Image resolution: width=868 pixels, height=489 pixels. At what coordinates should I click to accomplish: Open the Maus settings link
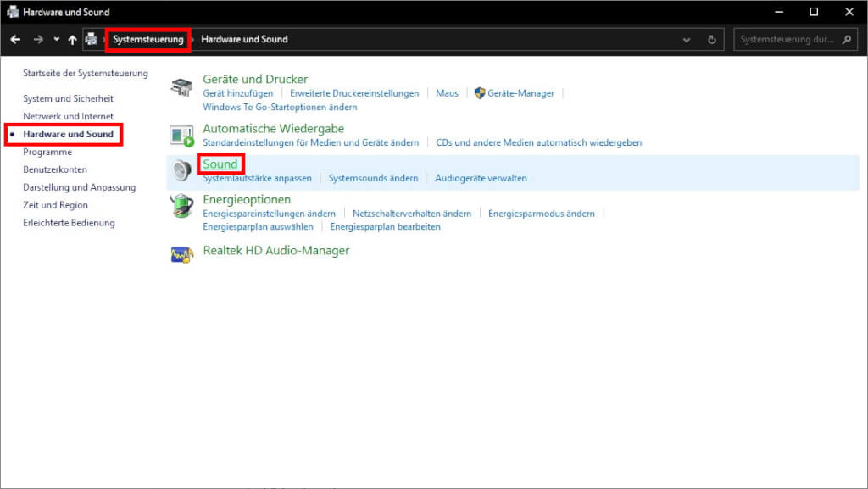[x=447, y=93]
